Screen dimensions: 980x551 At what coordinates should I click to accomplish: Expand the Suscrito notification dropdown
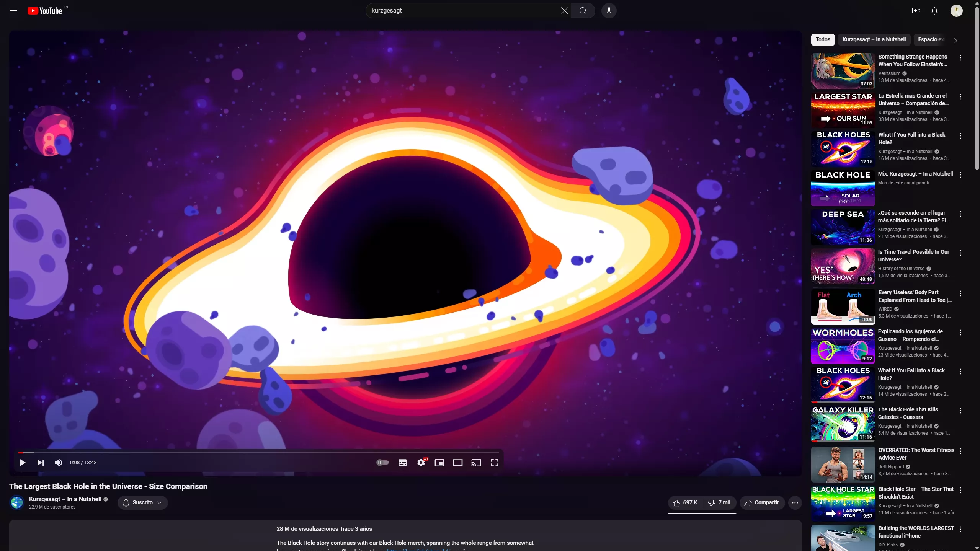point(142,502)
